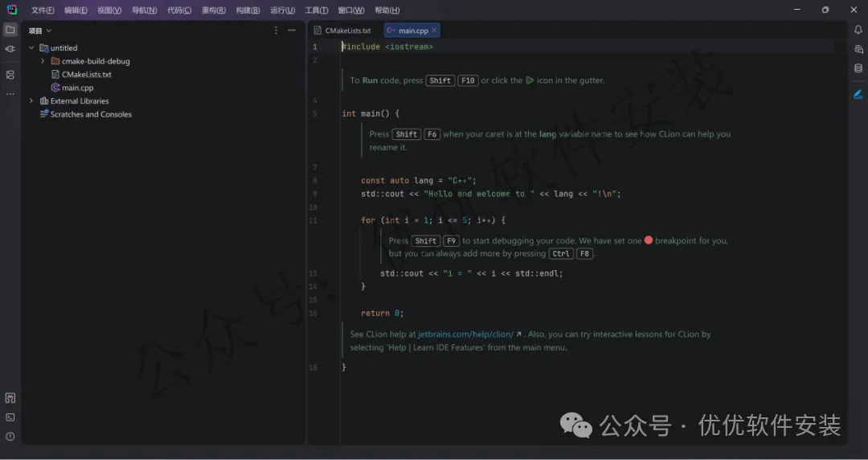Open the 文件(F) menu

coord(43,10)
